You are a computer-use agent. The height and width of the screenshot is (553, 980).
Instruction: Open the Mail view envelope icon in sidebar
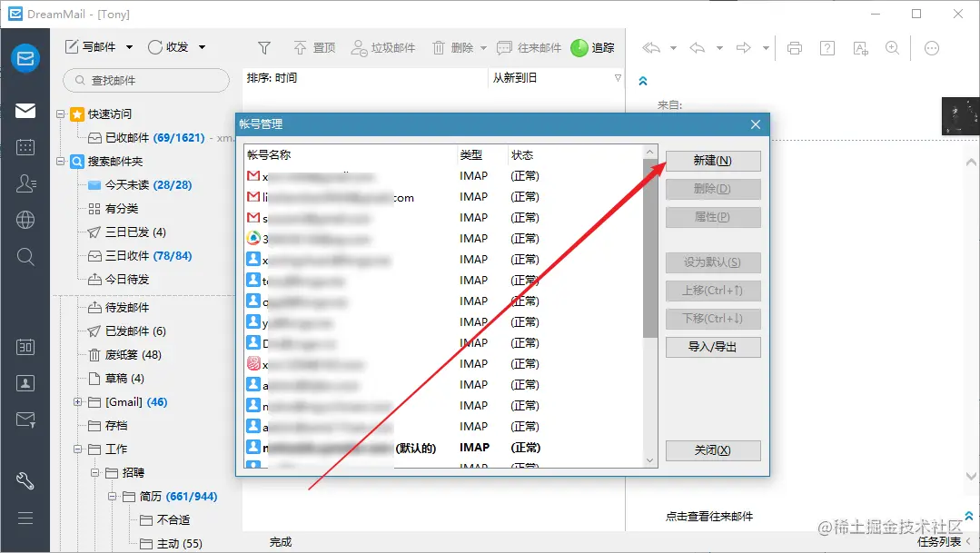[25, 111]
